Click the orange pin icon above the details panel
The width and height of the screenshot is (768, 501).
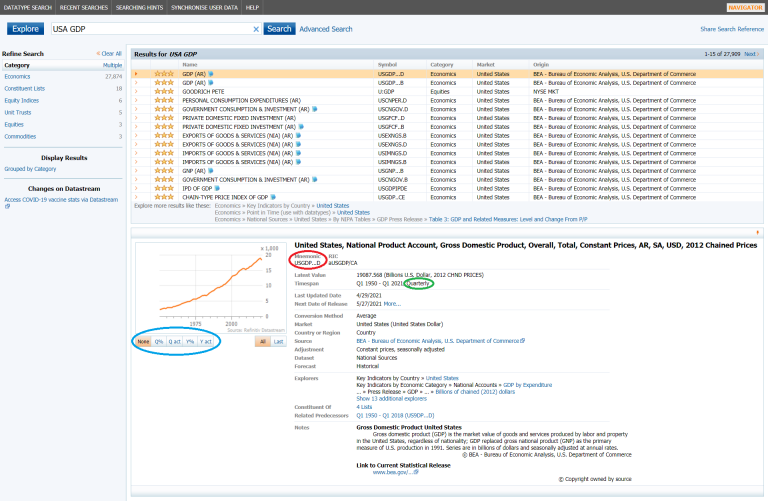point(757,233)
